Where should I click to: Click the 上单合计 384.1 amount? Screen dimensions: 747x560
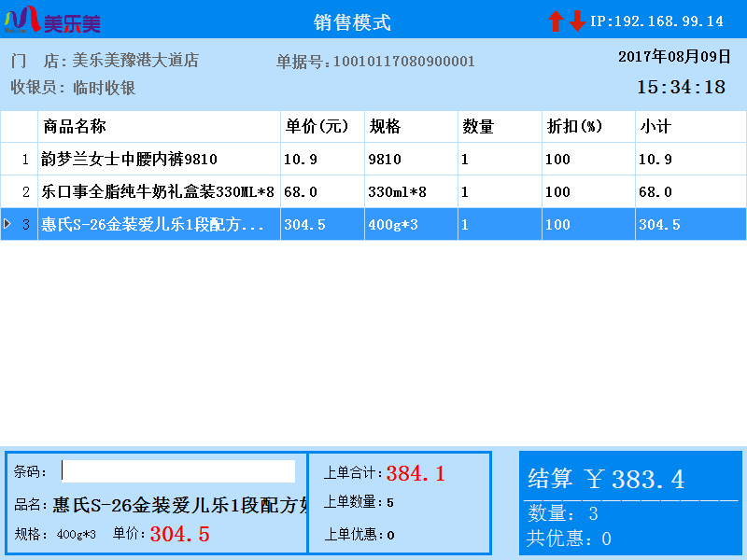click(416, 473)
